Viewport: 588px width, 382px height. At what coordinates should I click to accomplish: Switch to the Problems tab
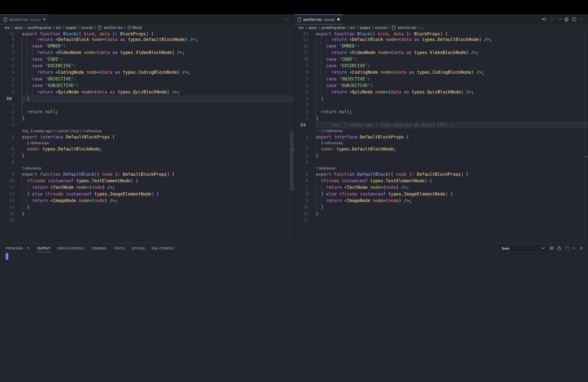[x=14, y=248]
